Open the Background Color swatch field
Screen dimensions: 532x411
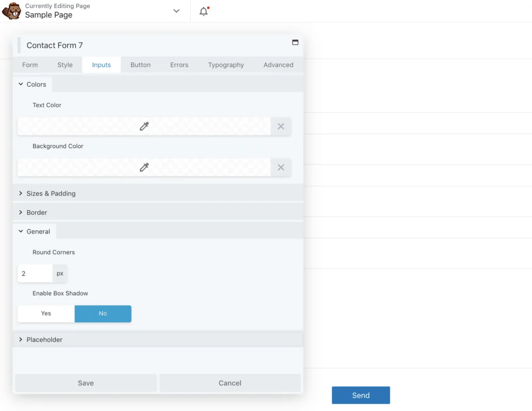click(x=144, y=168)
